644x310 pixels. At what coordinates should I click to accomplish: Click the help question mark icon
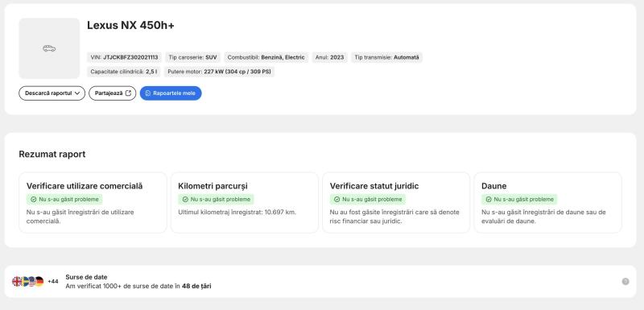coord(625,281)
